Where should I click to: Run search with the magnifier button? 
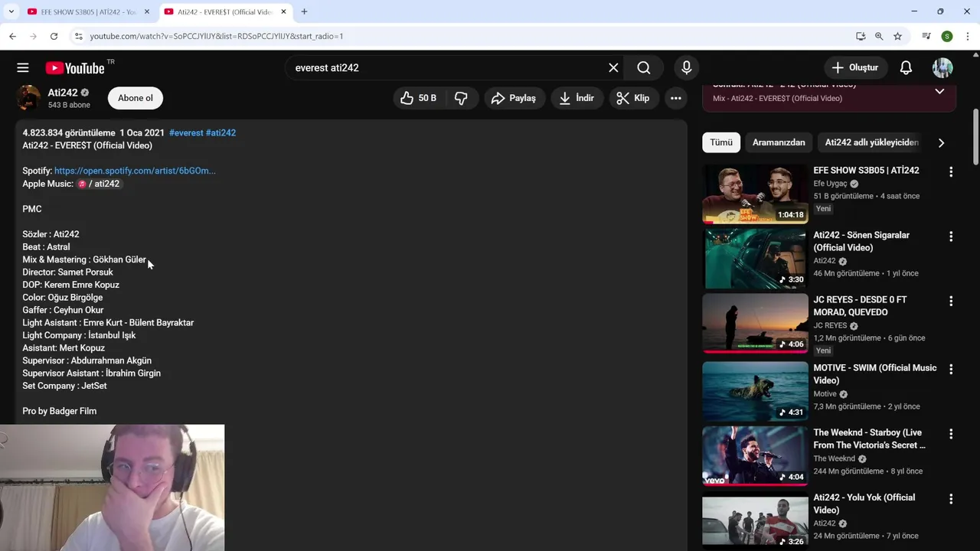click(644, 68)
